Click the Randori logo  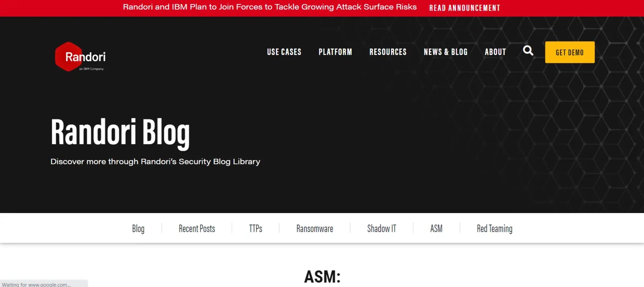[80, 57]
